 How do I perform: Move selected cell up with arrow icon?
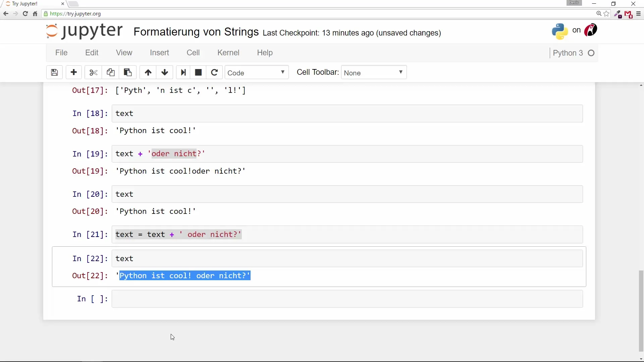pos(148,72)
